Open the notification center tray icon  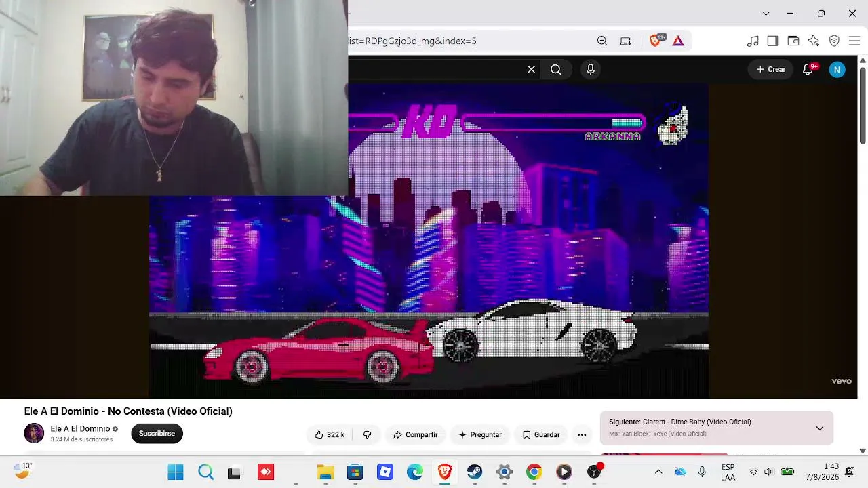[x=850, y=472]
